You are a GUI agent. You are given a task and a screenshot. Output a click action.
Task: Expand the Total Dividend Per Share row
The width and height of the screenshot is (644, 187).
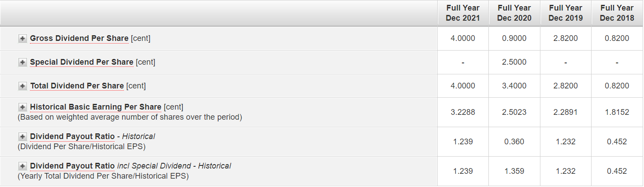(x=22, y=86)
